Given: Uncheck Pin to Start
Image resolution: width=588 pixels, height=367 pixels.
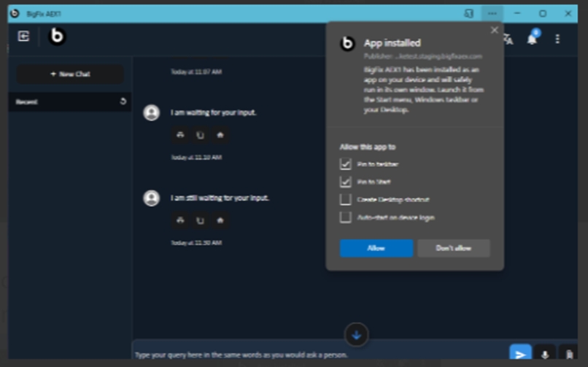Looking at the screenshot, I should [x=345, y=182].
